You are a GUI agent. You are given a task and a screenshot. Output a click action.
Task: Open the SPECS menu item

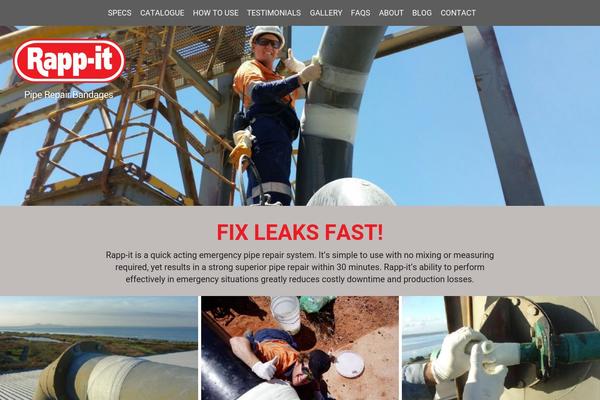click(119, 13)
